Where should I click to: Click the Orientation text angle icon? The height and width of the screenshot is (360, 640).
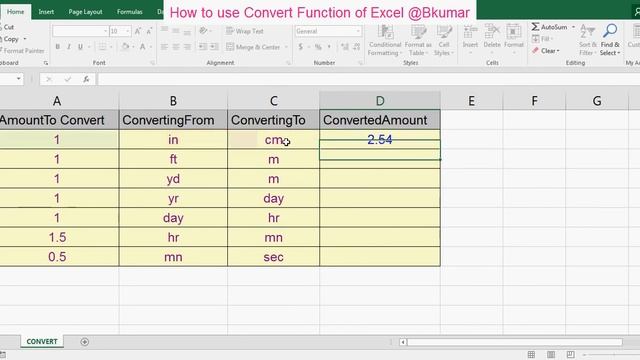pyautogui.click(x=203, y=31)
